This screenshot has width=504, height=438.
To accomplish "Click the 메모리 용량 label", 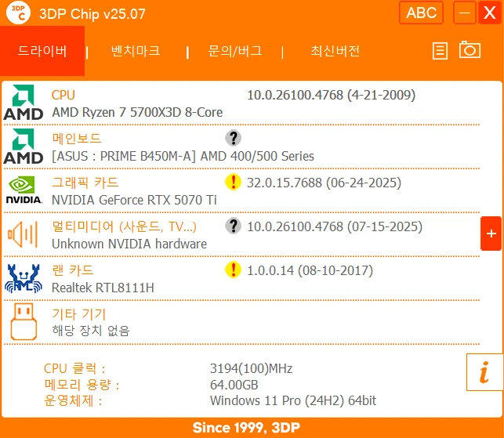I will point(82,385).
